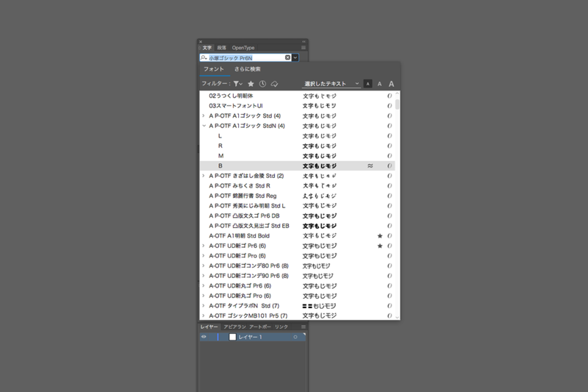This screenshot has height=392, width=588.
Task: Clear the font search field
Action: point(287,57)
